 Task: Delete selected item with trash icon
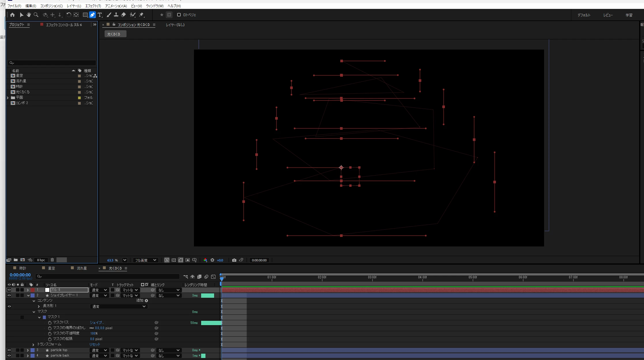52,260
